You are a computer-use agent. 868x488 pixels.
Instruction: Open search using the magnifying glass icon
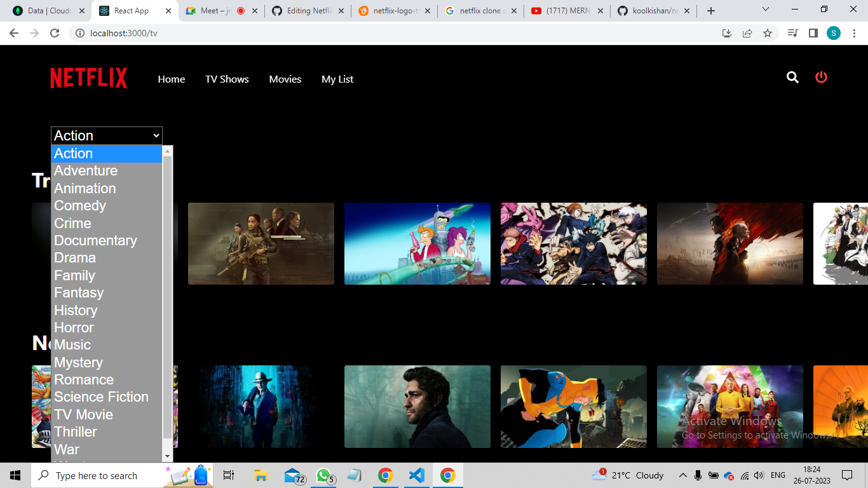(x=792, y=78)
